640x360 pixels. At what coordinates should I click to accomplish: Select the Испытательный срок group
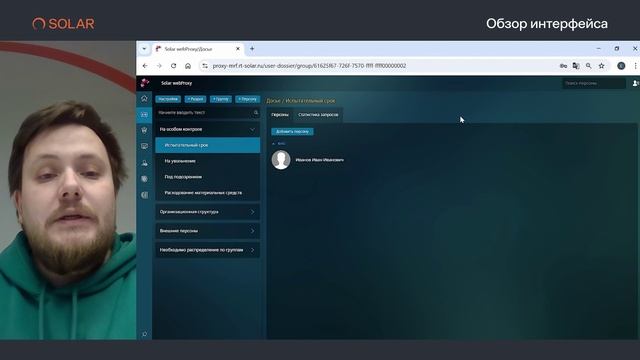coord(207,145)
